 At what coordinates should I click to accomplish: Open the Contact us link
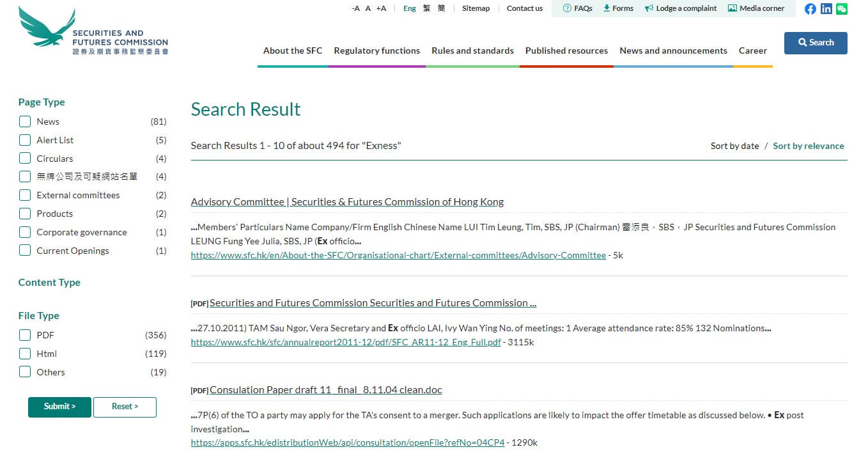pyautogui.click(x=525, y=8)
